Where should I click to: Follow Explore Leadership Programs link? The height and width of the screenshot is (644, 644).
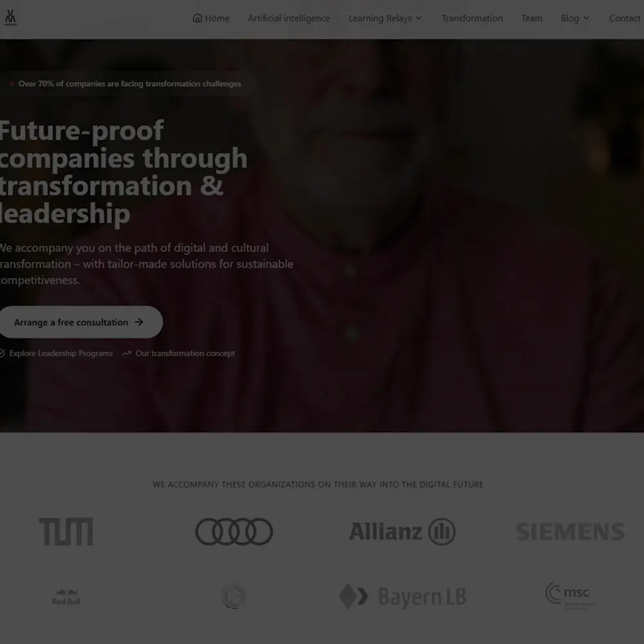[x=61, y=353]
